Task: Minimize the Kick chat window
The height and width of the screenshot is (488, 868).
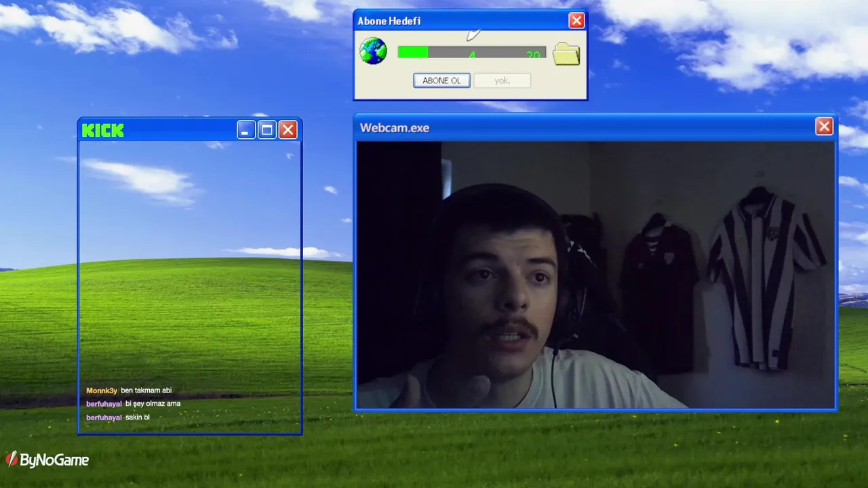Action: coord(245,130)
